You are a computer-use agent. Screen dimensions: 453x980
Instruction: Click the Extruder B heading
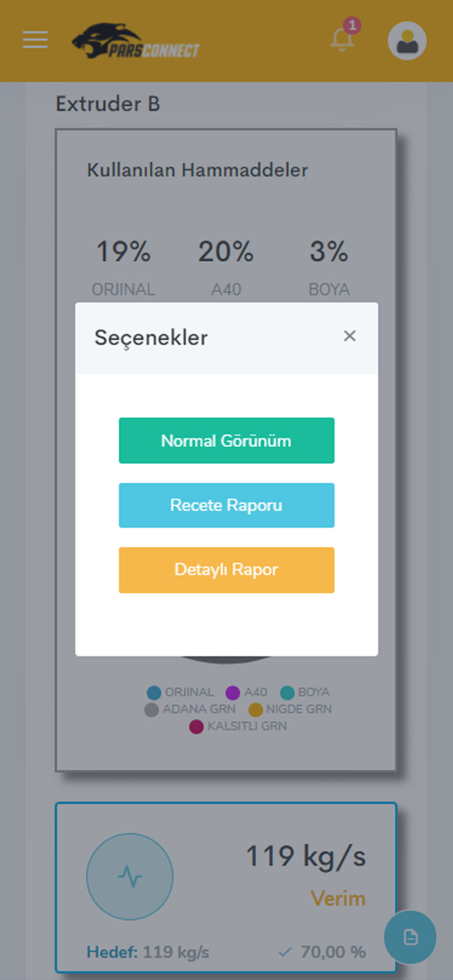tap(108, 104)
